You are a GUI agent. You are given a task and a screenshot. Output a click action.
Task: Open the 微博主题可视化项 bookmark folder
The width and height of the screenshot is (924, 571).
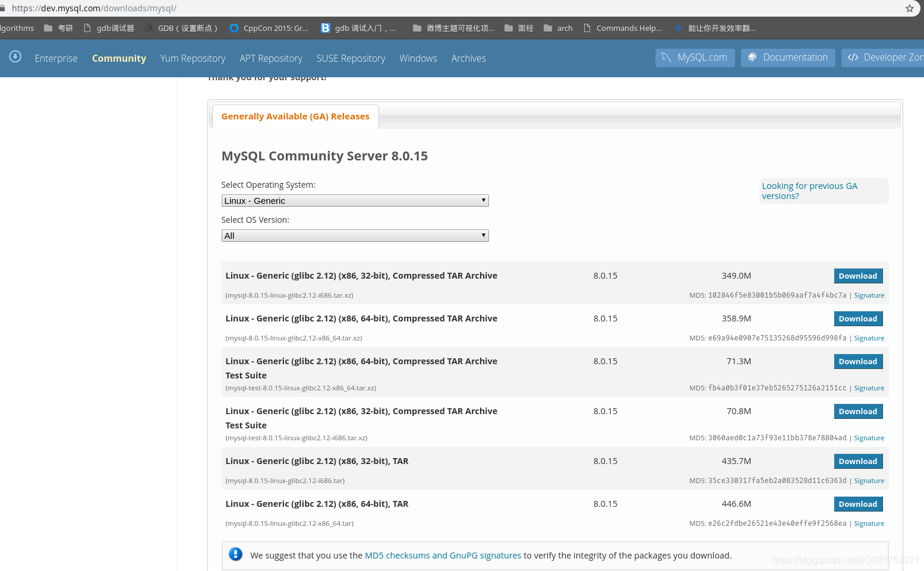pyautogui.click(x=453, y=28)
